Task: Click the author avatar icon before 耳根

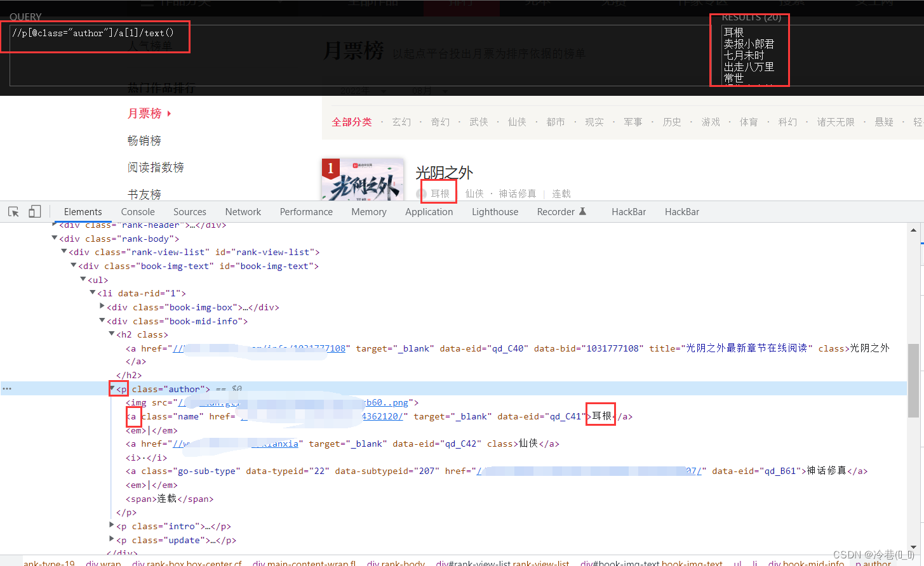Action: [x=422, y=194]
